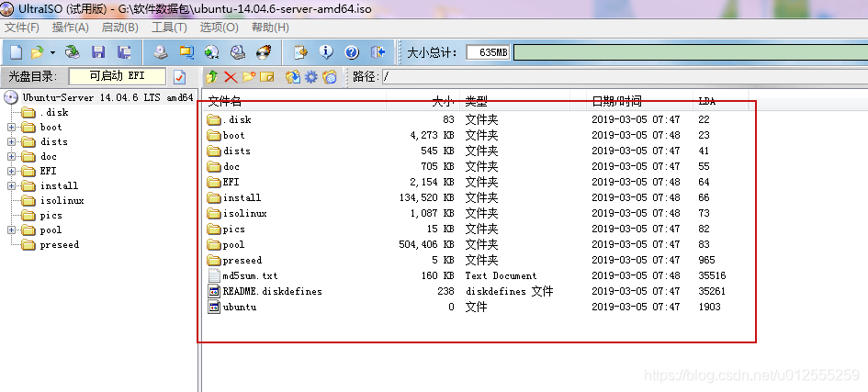Select preseed folder in left tree
The image size is (868, 392).
[x=59, y=245]
